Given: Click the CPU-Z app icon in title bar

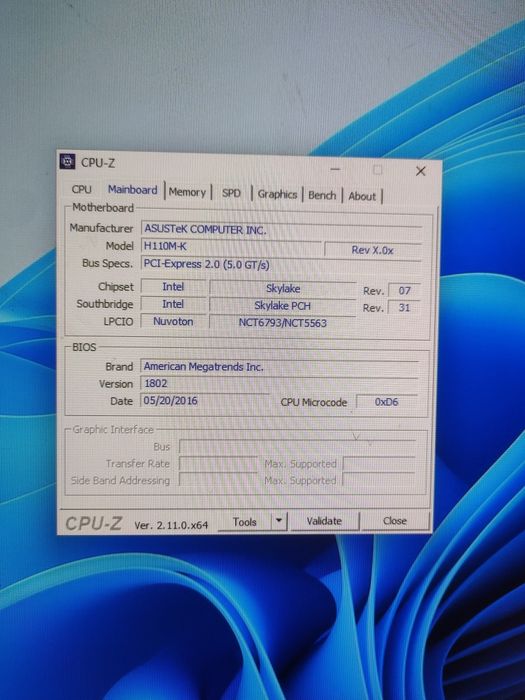Looking at the screenshot, I should coord(67,162).
